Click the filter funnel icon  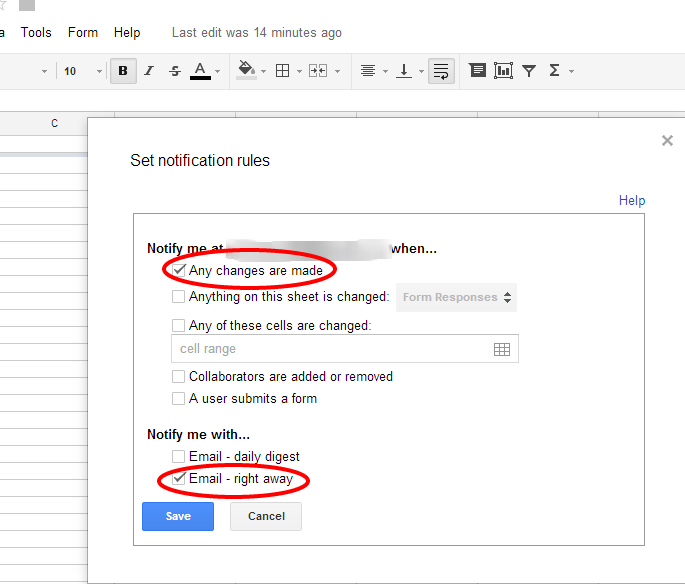click(x=529, y=71)
